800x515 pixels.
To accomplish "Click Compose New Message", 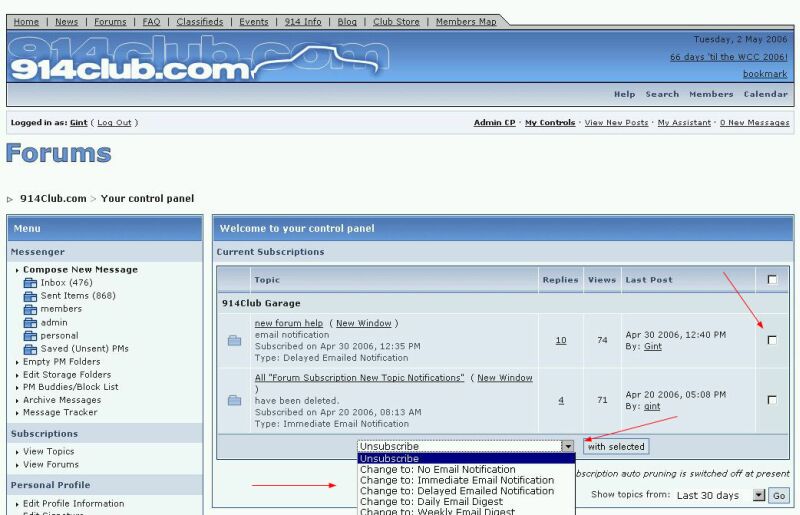I will pyautogui.click(x=80, y=269).
